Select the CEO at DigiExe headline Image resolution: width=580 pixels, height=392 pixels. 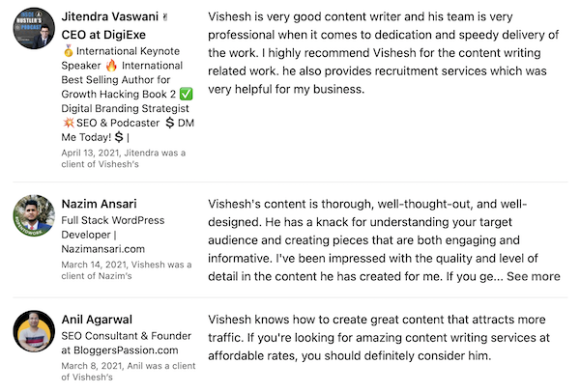pos(103,35)
